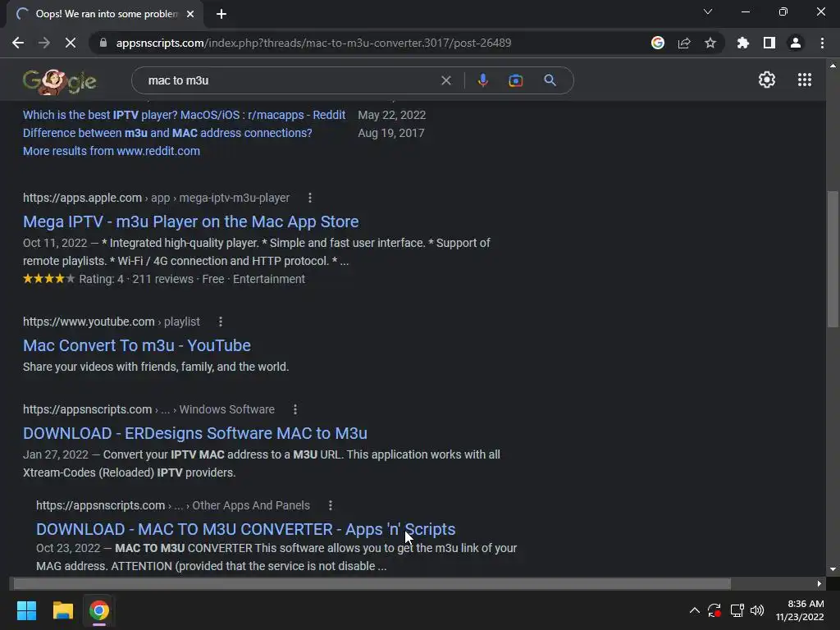
Task: Open the clock showing 8:36 AM
Action: pos(800,610)
